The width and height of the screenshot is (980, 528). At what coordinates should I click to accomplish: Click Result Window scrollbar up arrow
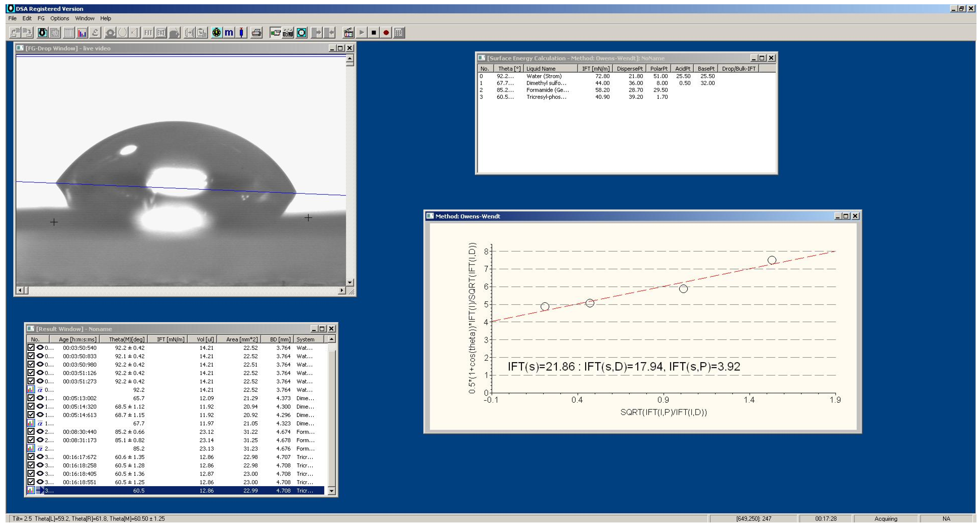(331, 339)
